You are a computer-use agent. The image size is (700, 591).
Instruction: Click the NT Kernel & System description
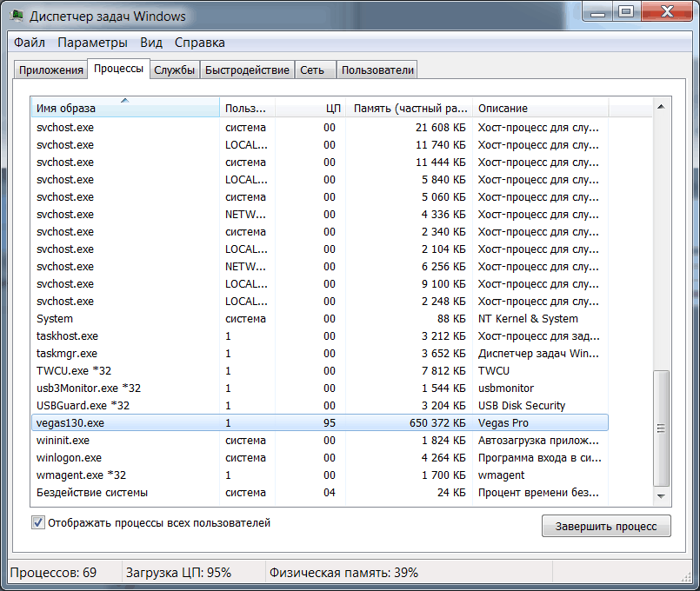(528, 318)
